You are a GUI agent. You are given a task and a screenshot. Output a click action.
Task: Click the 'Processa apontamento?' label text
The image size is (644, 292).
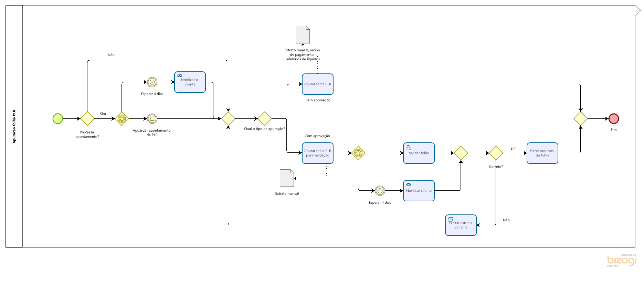[x=87, y=134]
